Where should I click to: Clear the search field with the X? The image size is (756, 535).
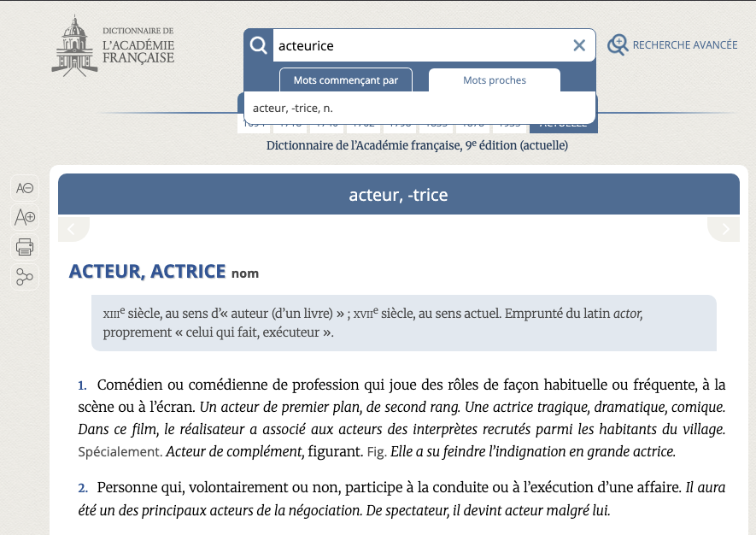point(579,45)
